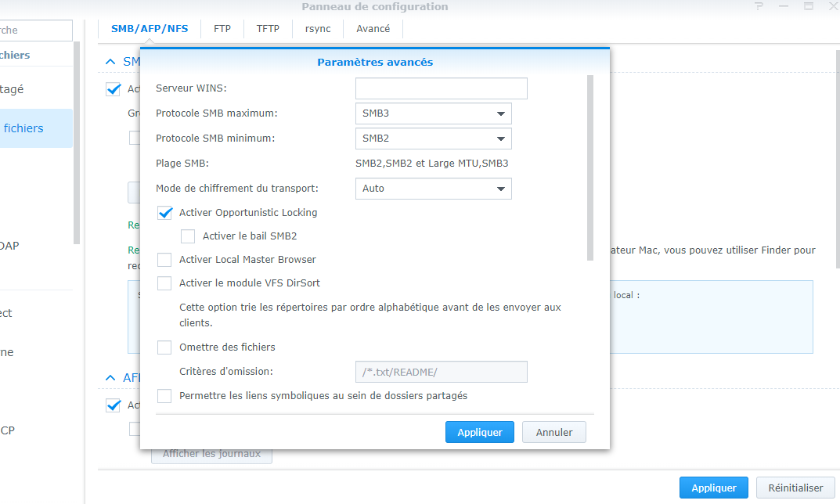Open the Protocole SMB maximum dropdown
The width and height of the screenshot is (840, 504).
pos(434,113)
